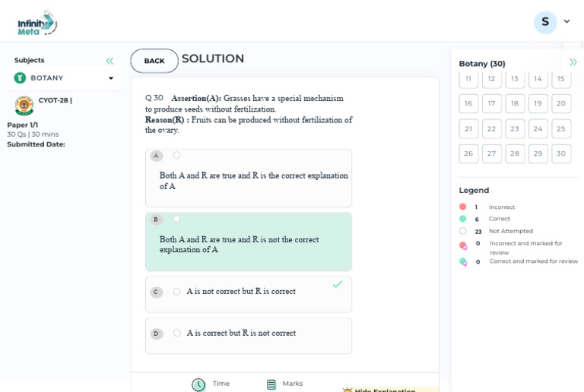584x392 pixels.
Task: Click the 'Submitted Date:' label
Action: pos(36,144)
